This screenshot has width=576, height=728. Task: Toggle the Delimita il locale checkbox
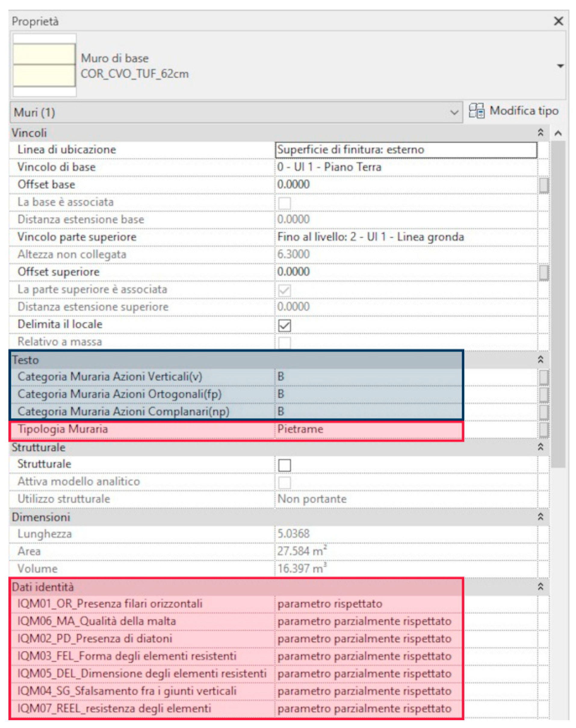[284, 325]
